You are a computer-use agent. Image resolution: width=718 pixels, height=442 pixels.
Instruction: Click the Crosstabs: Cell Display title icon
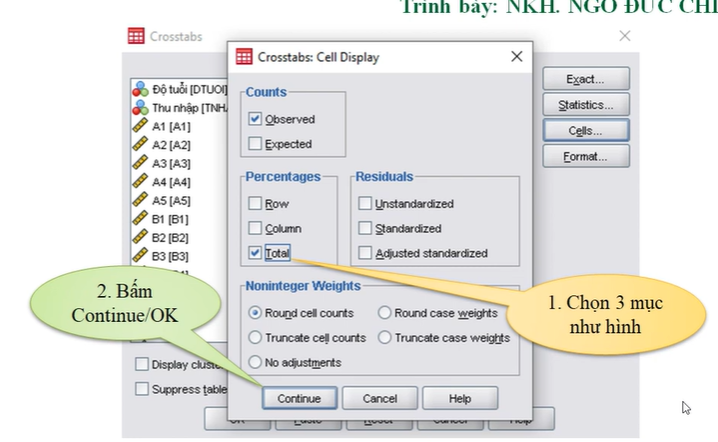click(244, 57)
